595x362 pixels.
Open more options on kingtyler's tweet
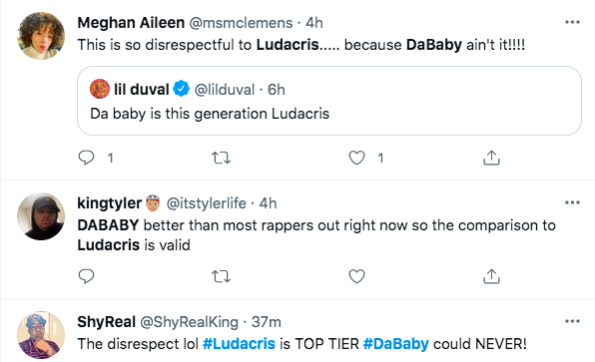(572, 203)
